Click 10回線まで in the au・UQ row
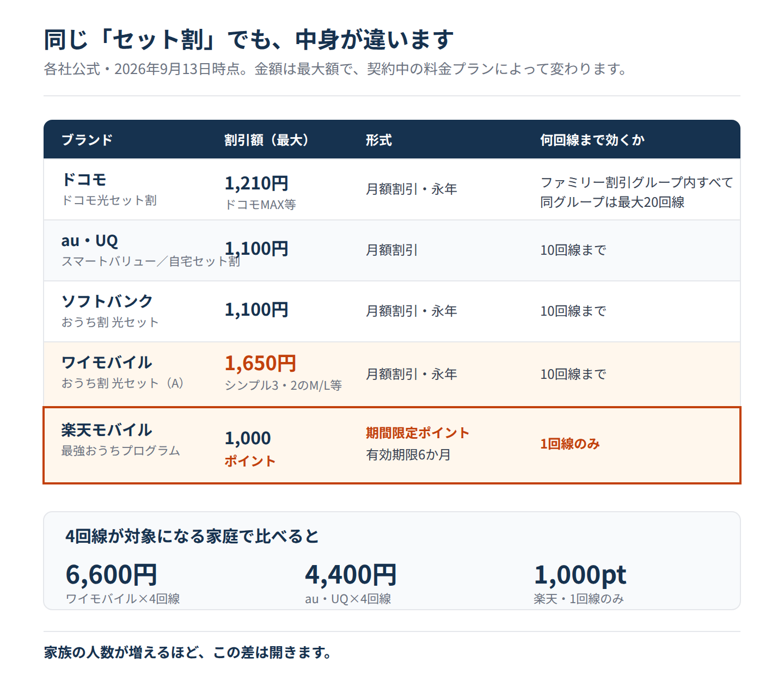The height and width of the screenshot is (675, 784). (573, 250)
